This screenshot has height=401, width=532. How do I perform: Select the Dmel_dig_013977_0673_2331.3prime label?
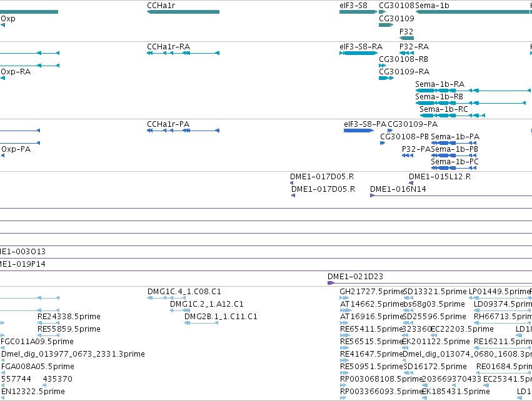tap(73, 354)
